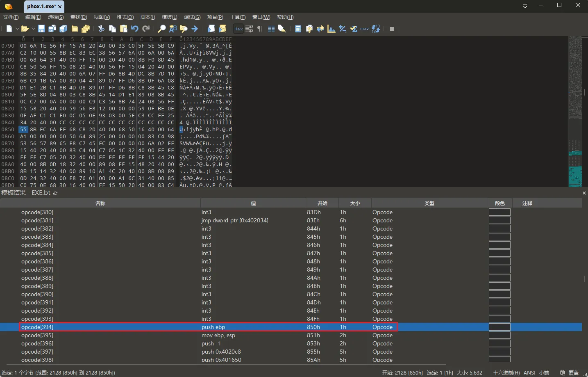The width and height of the screenshot is (588, 377).
Task: Click the Close file folder icon
Action: click(75, 29)
